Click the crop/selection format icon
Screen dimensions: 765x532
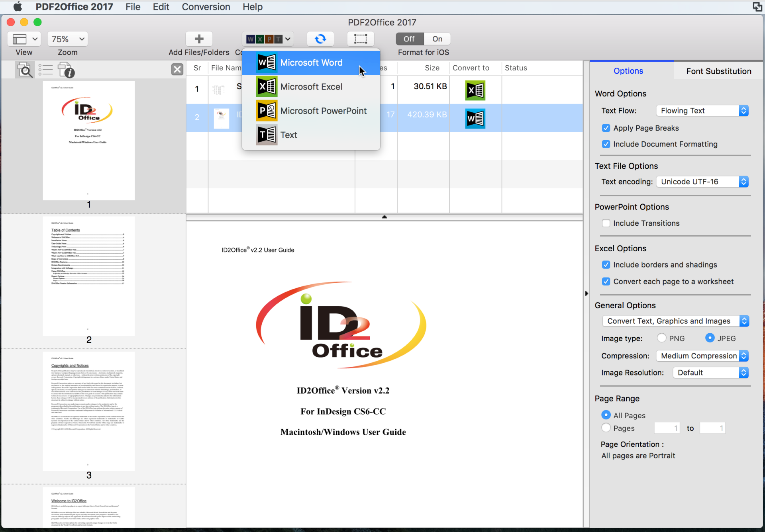tap(360, 38)
